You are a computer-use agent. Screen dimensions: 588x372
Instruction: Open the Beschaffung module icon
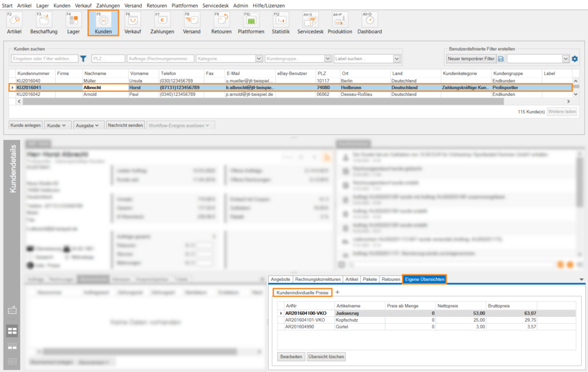tap(44, 23)
